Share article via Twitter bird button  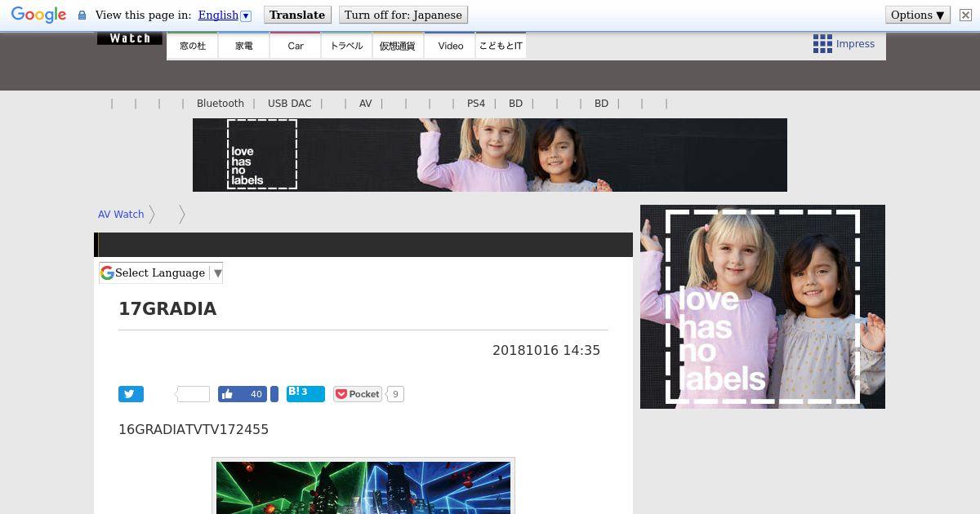point(131,394)
